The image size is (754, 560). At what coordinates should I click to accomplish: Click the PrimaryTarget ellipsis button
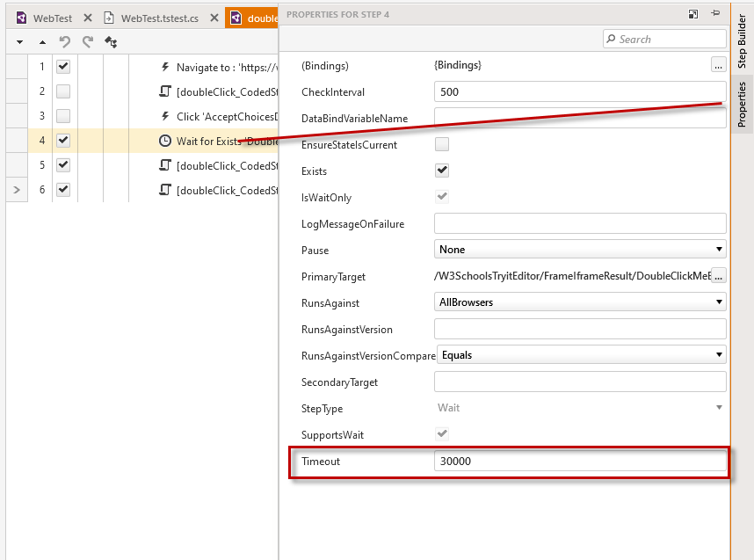(x=718, y=276)
